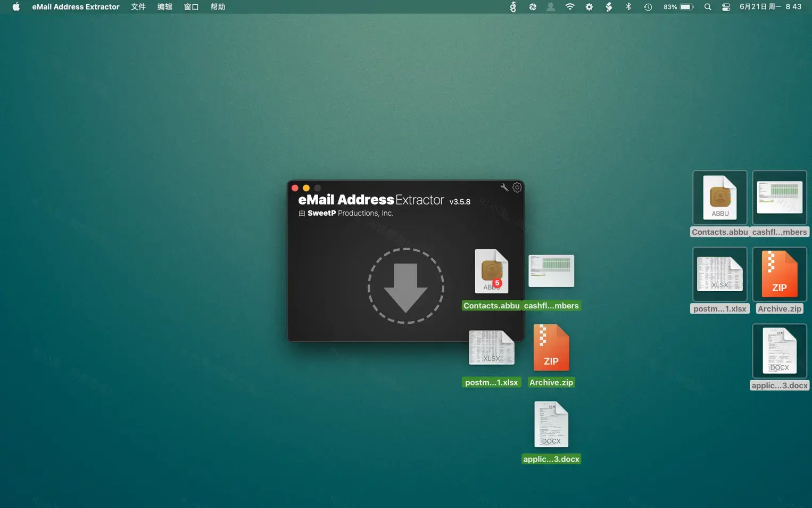
Task: Select the postm...1.xlsx desktop file
Action: click(x=719, y=274)
